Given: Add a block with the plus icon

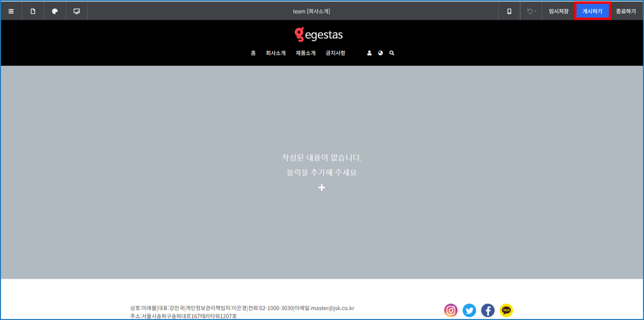Looking at the screenshot, I should coord(322,187).
